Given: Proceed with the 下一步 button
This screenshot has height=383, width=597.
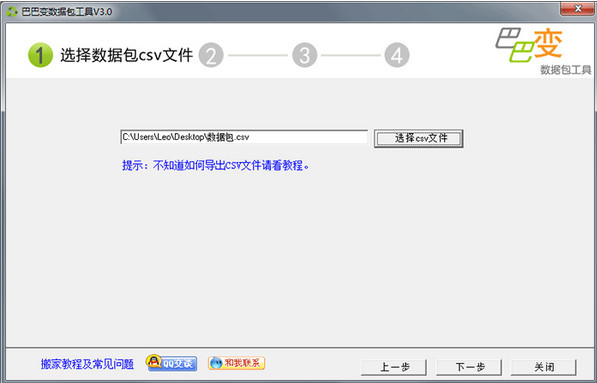Looking at the screenshot, I should coord(469,367).
